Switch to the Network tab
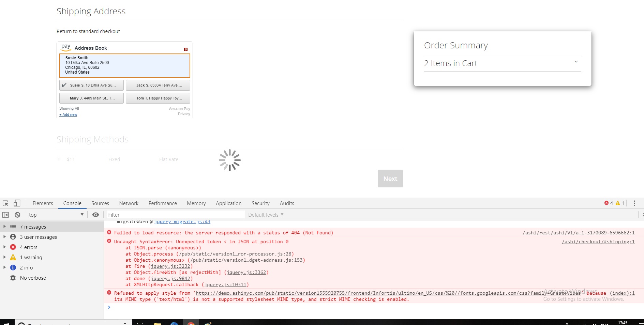 tap(129, 203)
